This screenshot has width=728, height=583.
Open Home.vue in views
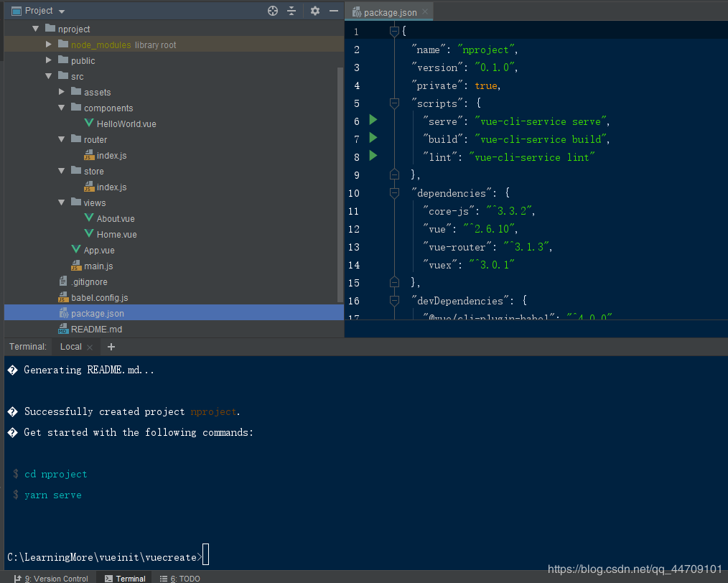tap(111, 234)
